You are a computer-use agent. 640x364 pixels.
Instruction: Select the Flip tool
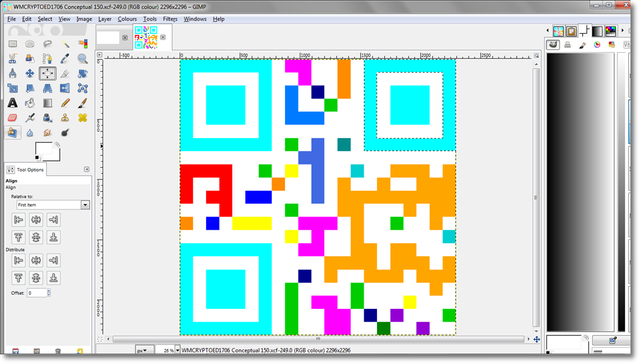pyautogui.click(x=65, y=88)
